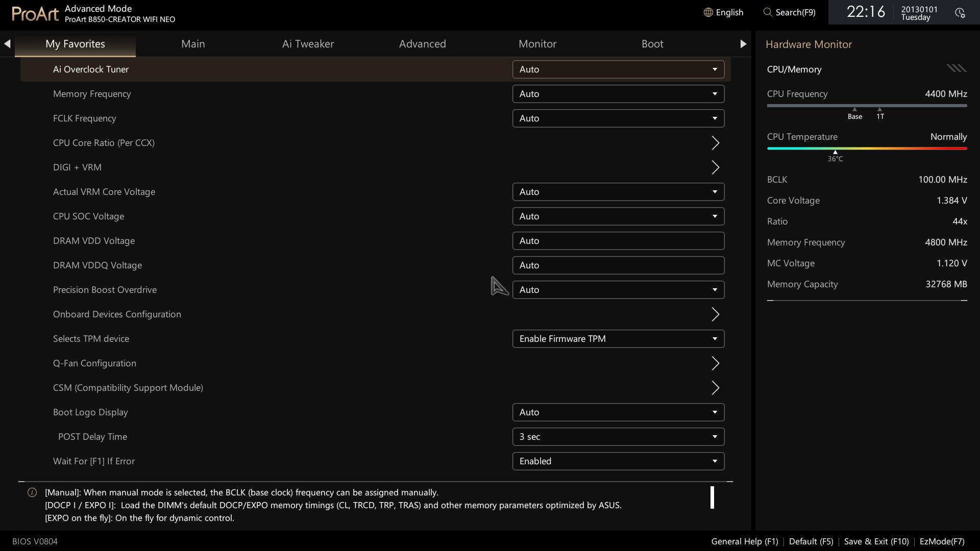This screenshot has height=551, width=980.
Task: Click EzMode(F7) to switch modes
Action: click(942, 541)
